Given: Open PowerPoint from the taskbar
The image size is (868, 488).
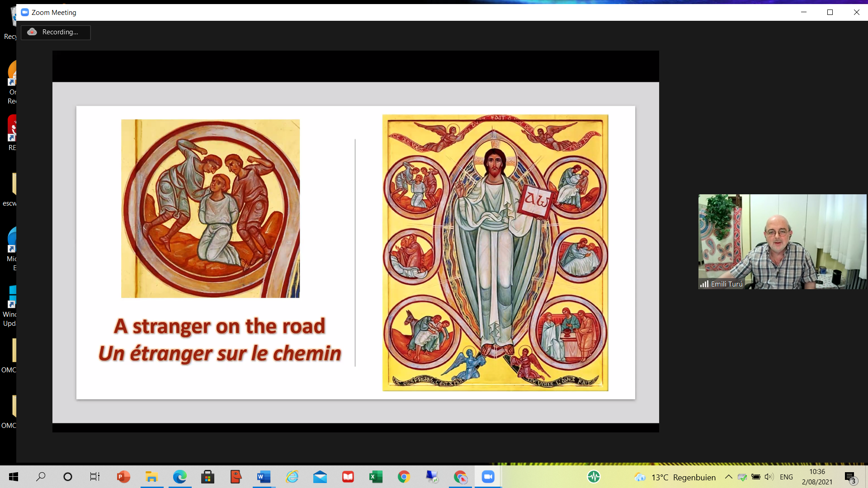Looking at the screenshot, I should pyautogui.click(x=123, y=477).
